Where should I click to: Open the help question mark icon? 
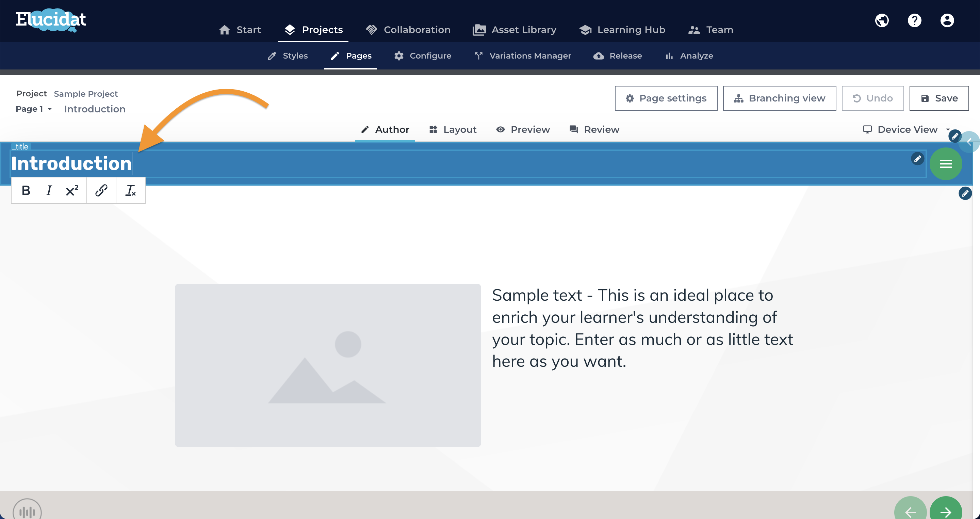pyautogui.click(x=914, y=20)
